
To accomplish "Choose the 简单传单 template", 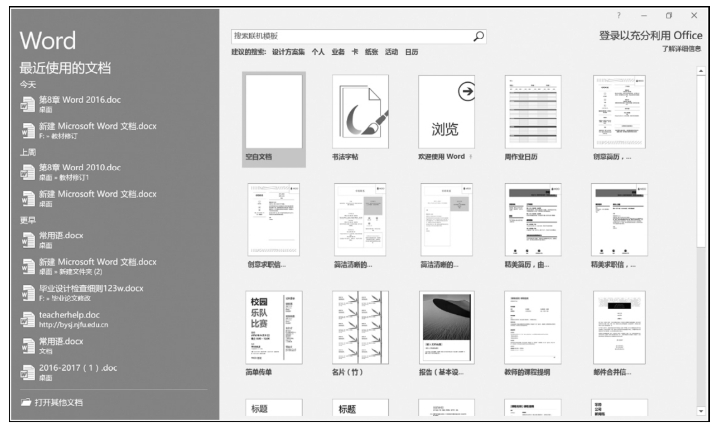I will (274, 334).
